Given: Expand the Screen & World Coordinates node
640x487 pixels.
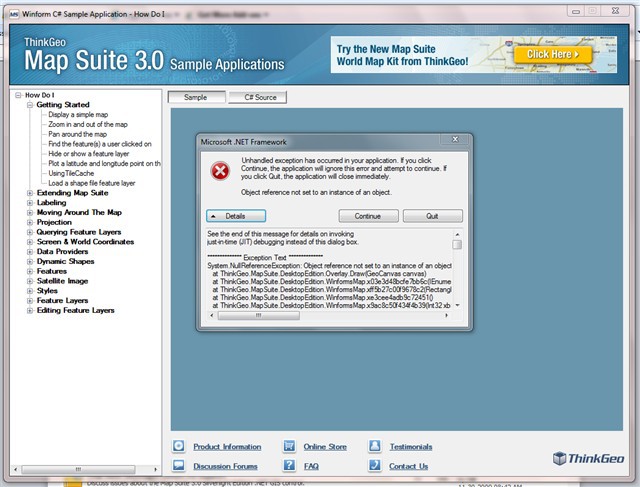Looking at the screenshot, I should coord(30,242).
